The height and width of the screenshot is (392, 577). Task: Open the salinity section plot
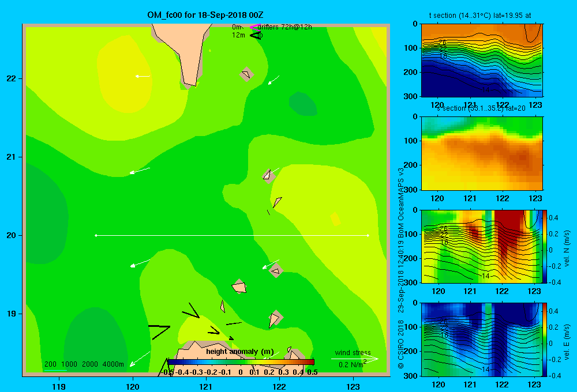[x=482, y=153]
